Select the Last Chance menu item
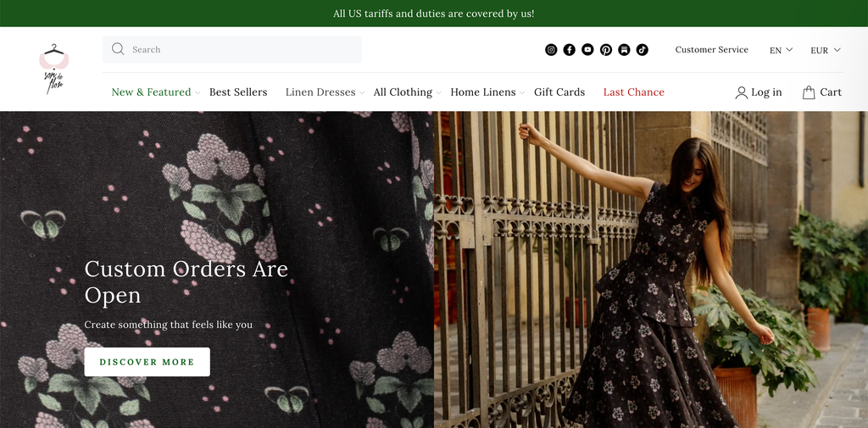Screen dimensions: 868x428 (633, 92)
